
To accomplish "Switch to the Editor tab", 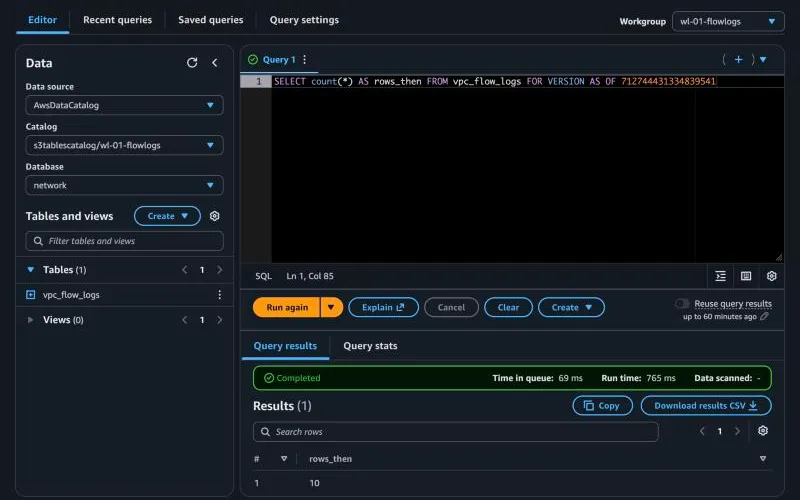I will click(x=42, y=20).
